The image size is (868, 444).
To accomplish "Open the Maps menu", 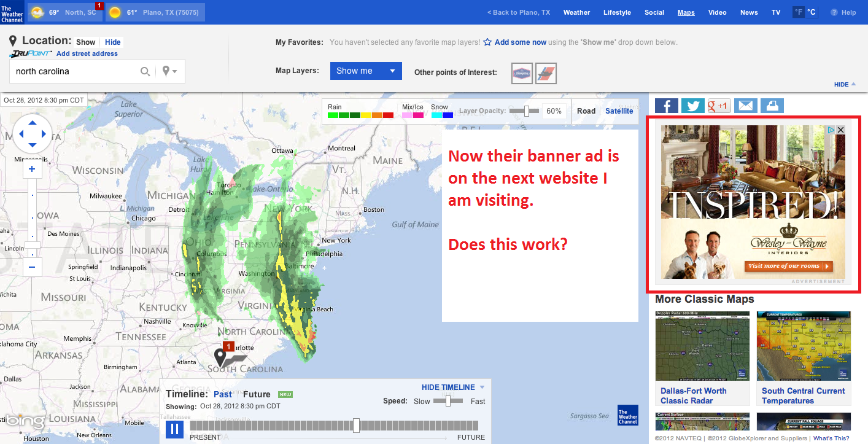I will [686, 12].
